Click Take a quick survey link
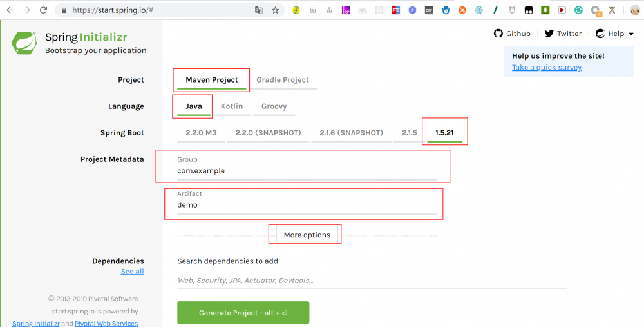Image resolution: width=644 pixels, height=327 pixels. 547,68
